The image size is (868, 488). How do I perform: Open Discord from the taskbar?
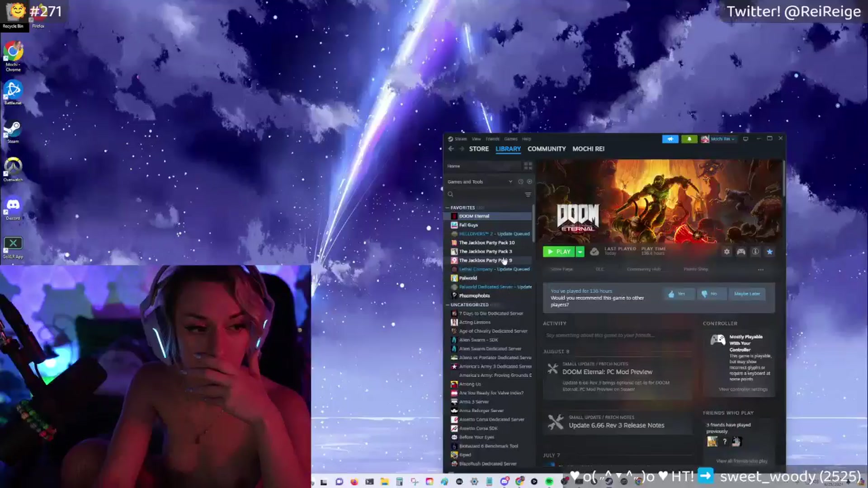pyautogui.click(x=505, y=482)
